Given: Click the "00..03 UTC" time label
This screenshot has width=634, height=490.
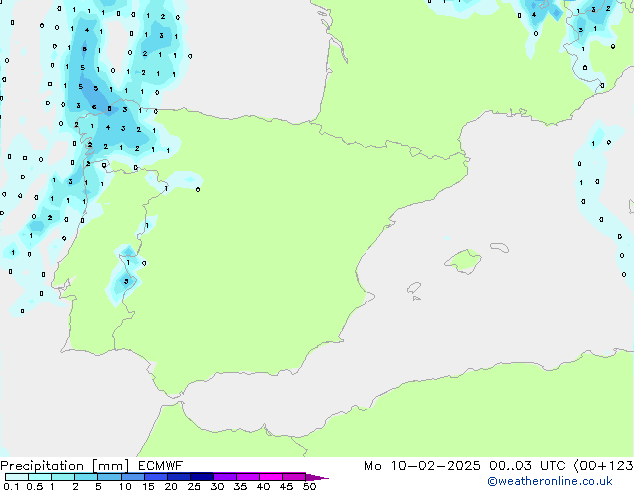Looking at the screenshot, I should point(527,465).
